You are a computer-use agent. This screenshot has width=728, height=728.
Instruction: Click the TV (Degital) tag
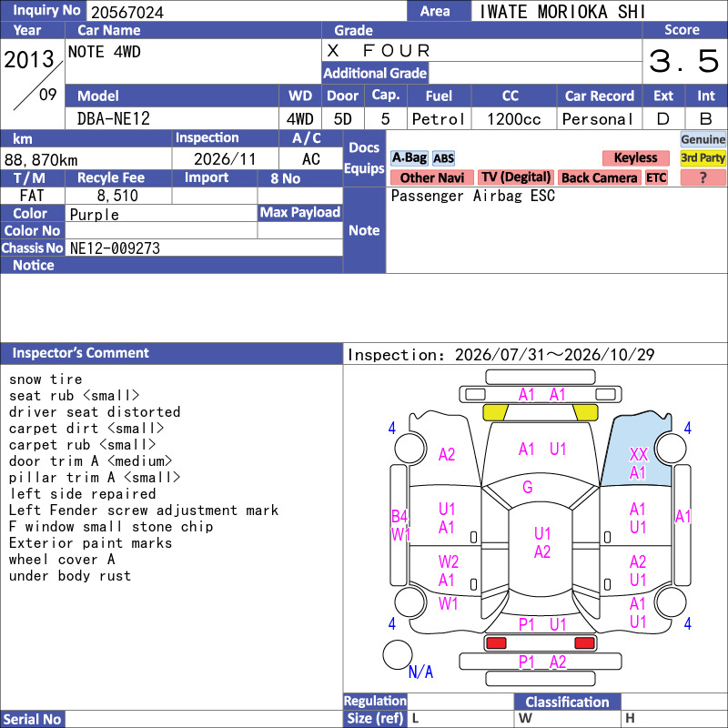click(x=516, y=177)
